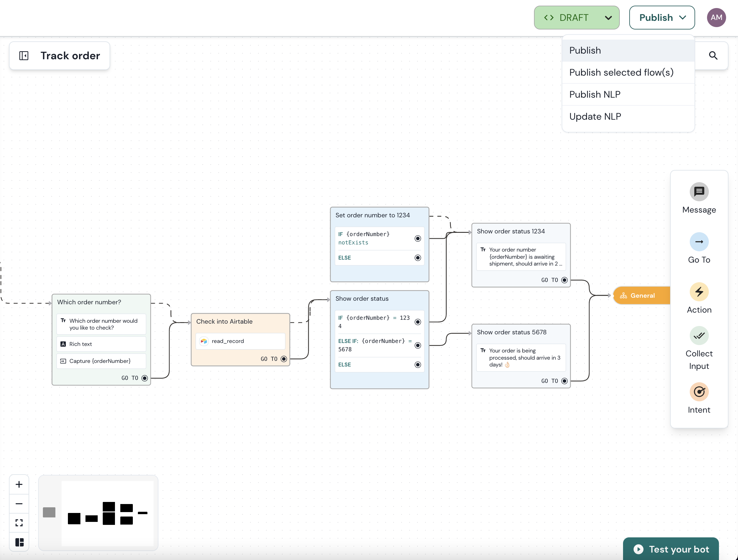
Task: Choose Update NLP from menu
Action: tap(595, 116)
